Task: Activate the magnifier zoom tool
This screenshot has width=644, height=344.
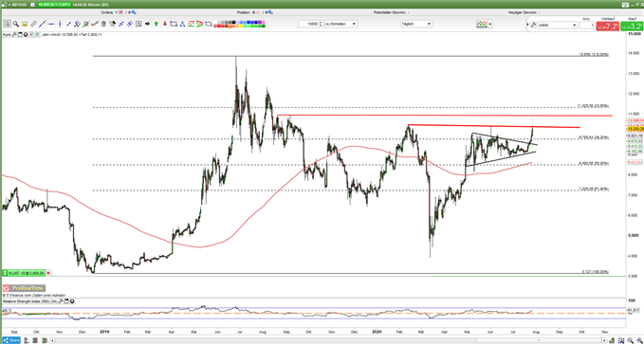Action: pos(15,24)
